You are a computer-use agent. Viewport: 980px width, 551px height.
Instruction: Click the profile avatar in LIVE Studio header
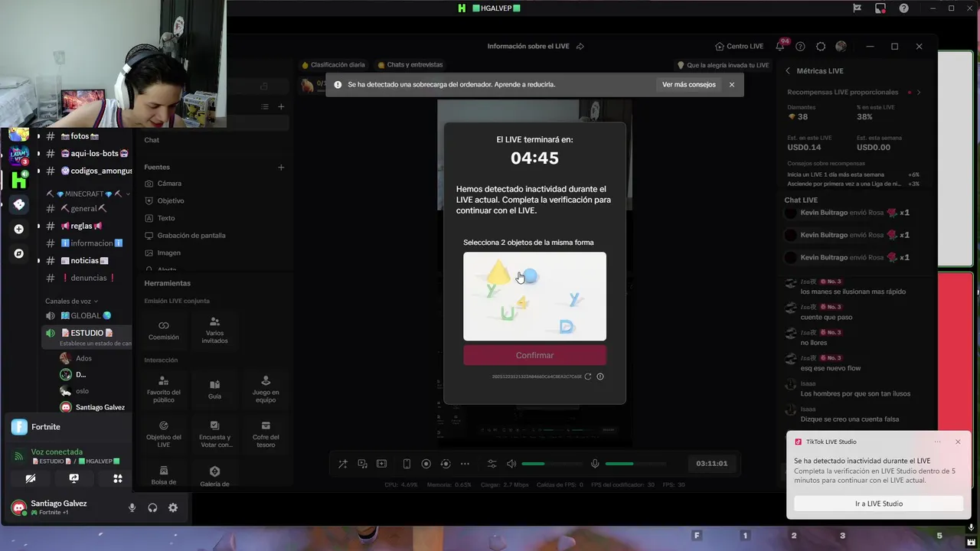click(x=841, y=47)
